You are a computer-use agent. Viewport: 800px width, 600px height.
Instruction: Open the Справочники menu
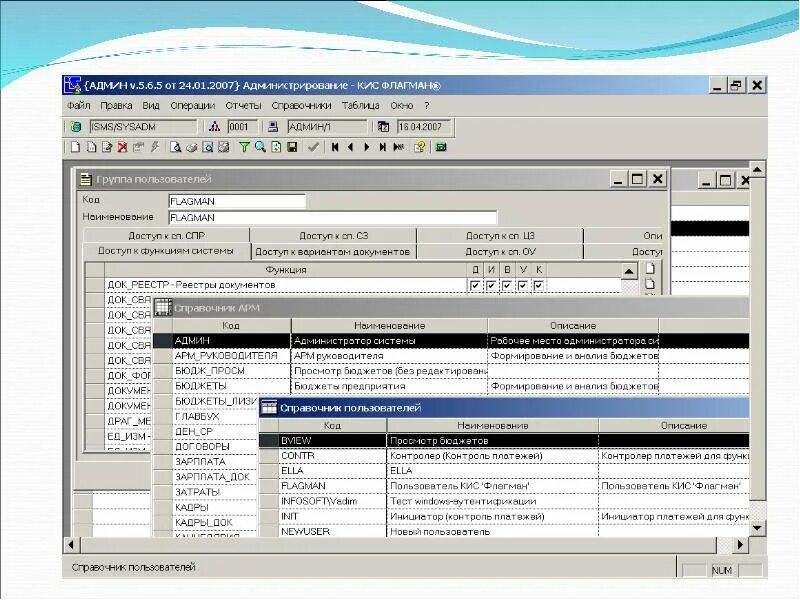[x=302, y=106]
